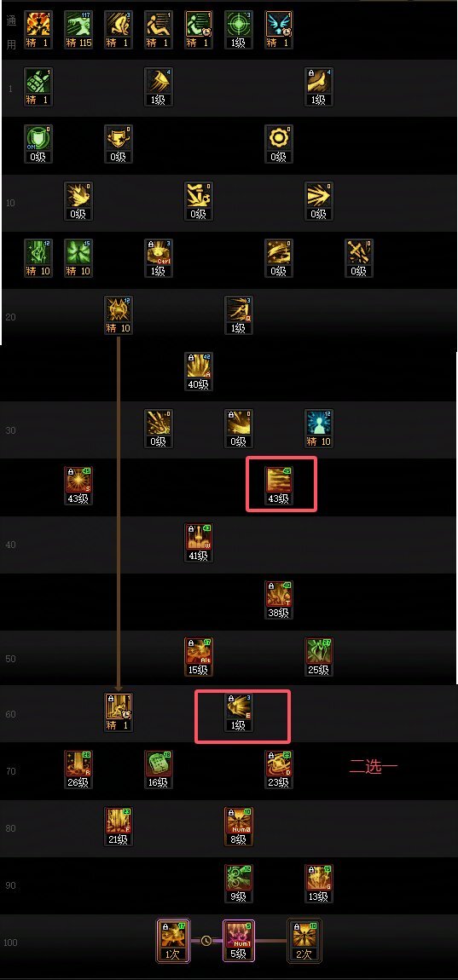Select the 23级 skill bound to D
This screenshot has width=458, height=980.
tap(278, 770)
